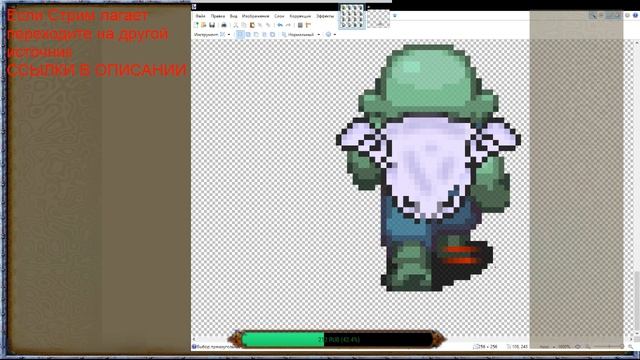This screenshot has height=360, width=640.
Task: Click the New image toolbar icon
Action: point(197,25)
